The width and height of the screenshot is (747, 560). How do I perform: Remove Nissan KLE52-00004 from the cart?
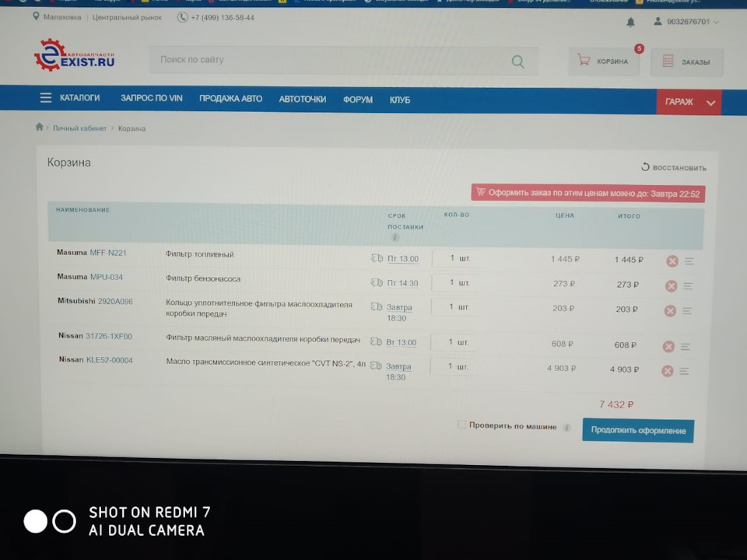tap(668, 370)
